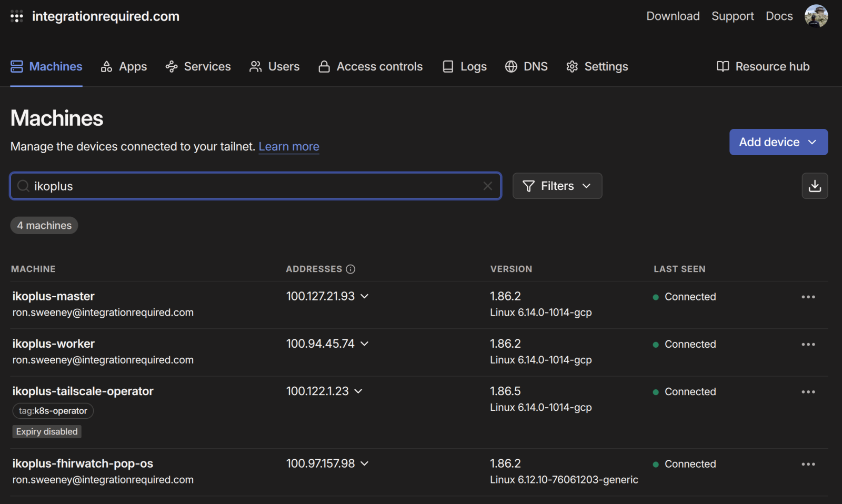Open actions menu for ikoplus-master

(x=808, y=297)
